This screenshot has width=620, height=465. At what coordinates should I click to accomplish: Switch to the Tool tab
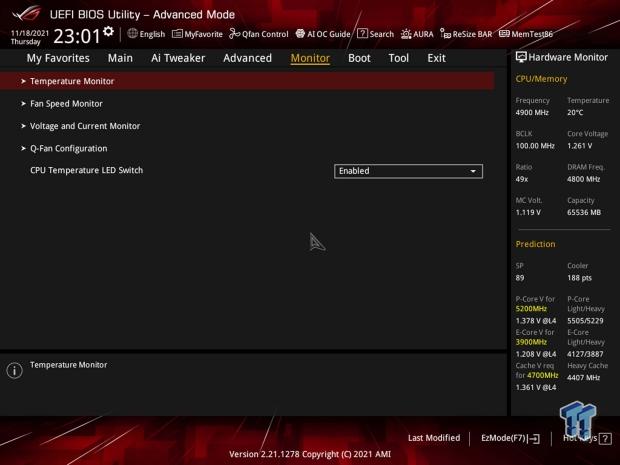point(399,58)
